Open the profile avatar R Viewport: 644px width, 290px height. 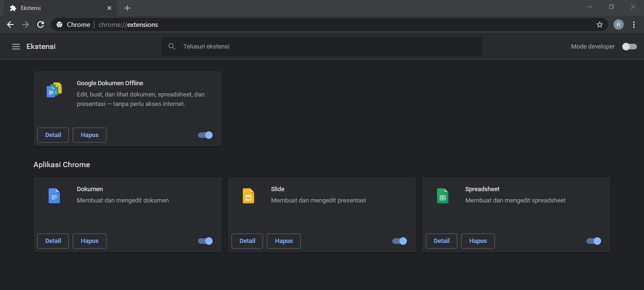[618, 24]
